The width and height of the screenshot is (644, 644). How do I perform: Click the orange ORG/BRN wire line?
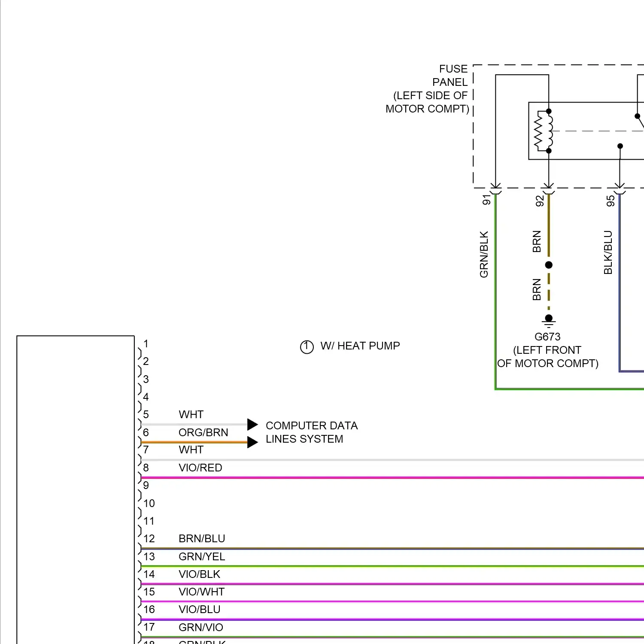click(x=194, y=442)
